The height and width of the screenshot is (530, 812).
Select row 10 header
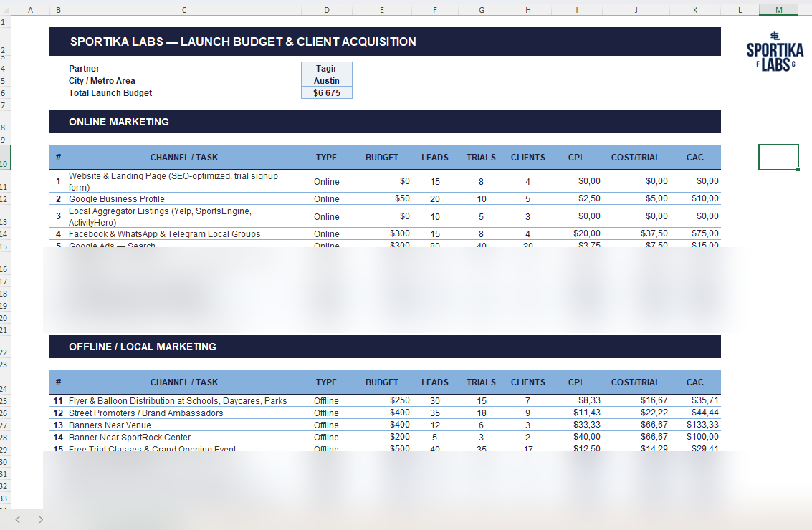pyautogui.click(x=4, y=158)
